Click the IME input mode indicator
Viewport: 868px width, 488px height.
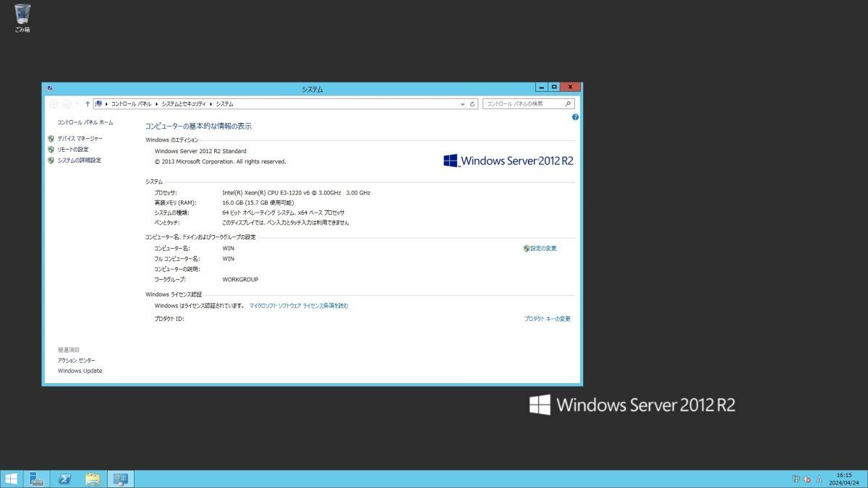[x=819, y=479]
